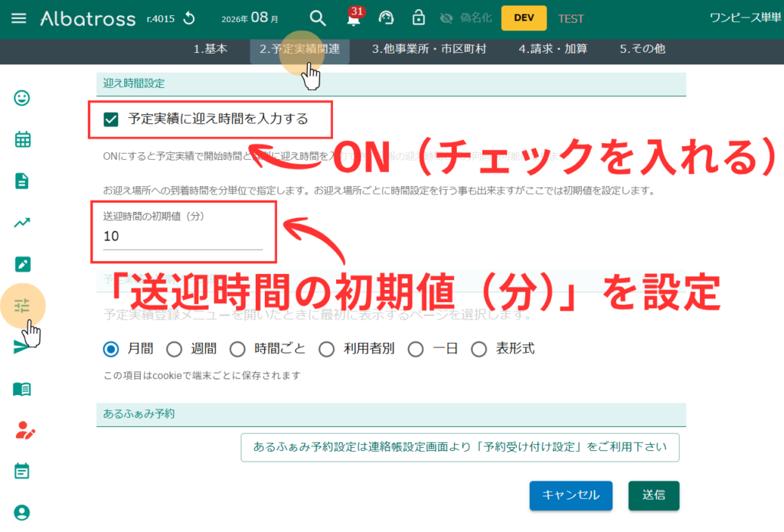This screenshot has height=532, width=784.
Task: Open the open-book sidebar icon
Action: 22,389
